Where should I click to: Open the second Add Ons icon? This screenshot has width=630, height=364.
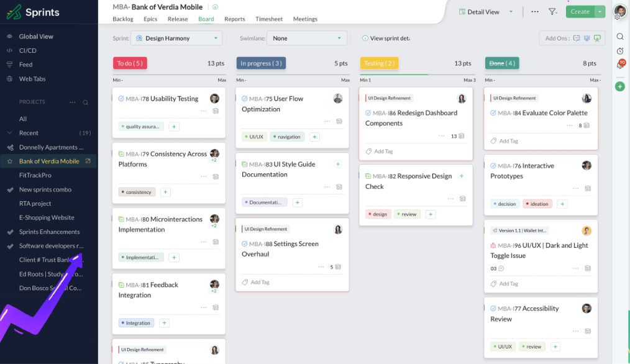(x=587, y=38)
